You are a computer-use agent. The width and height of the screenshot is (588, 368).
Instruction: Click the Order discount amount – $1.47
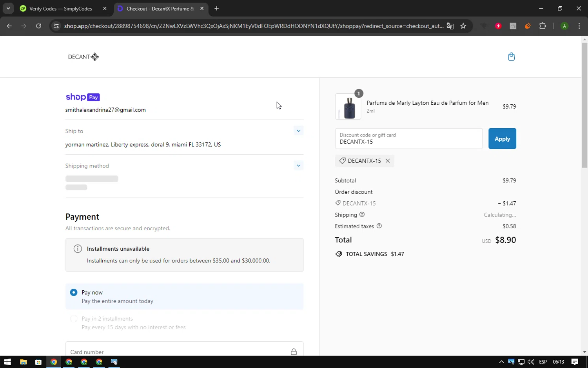(507, 203)
